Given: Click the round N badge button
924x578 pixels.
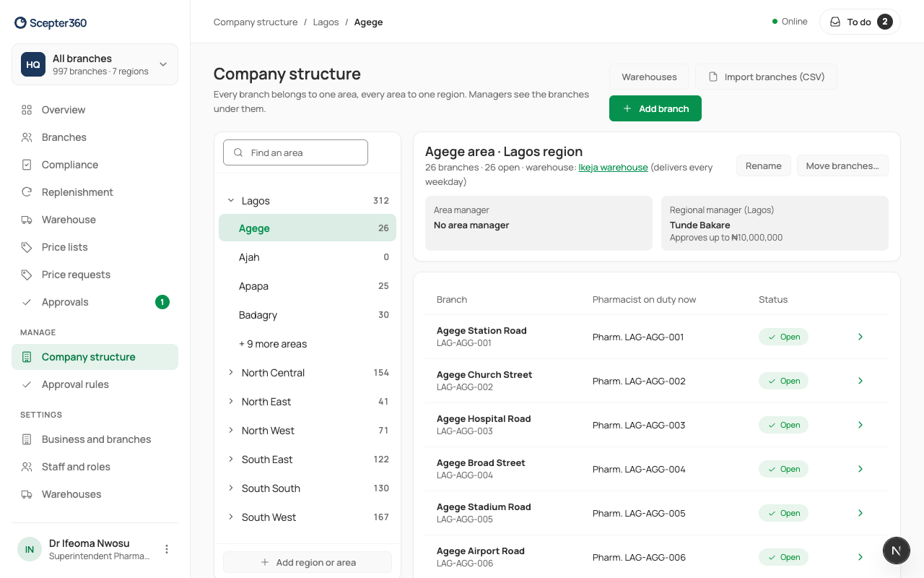Looking at the screenshot, I should tap(897, 551).
